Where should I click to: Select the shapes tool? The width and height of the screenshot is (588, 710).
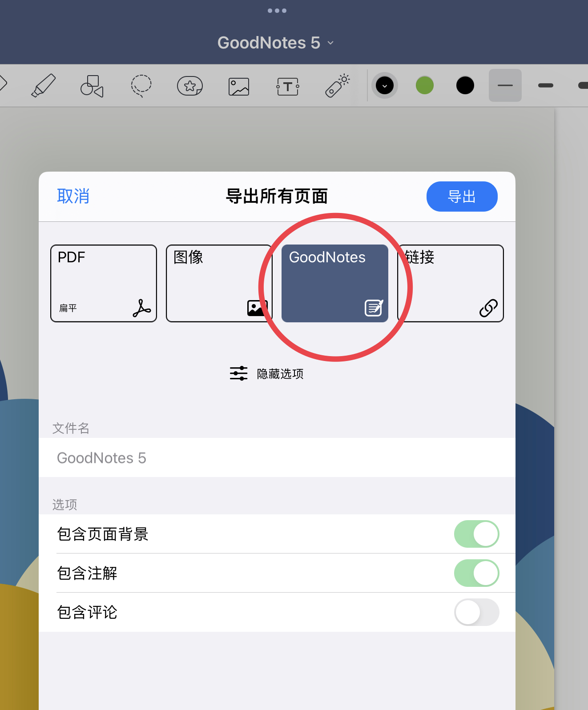pos(92,86)
